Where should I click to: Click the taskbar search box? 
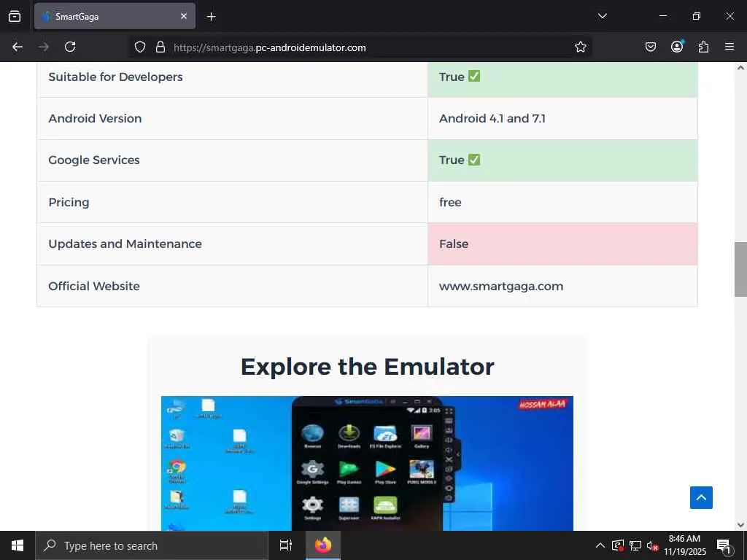152,545
